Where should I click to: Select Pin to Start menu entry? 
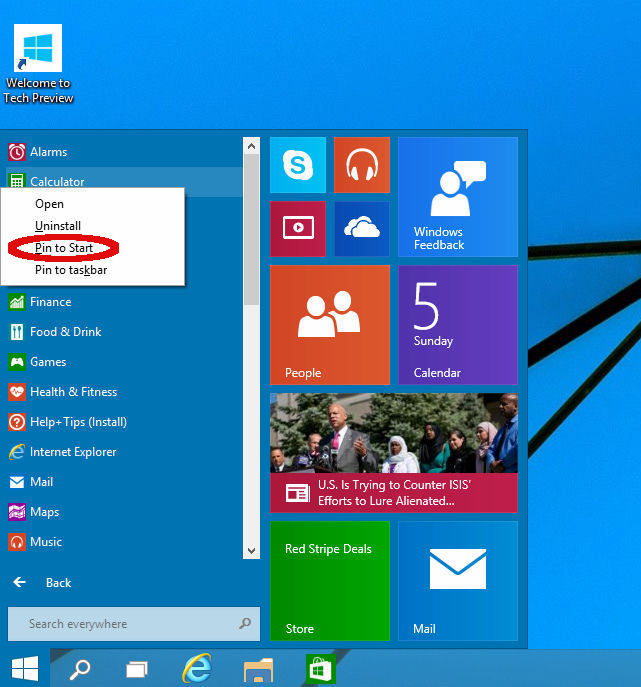[64, 248]
